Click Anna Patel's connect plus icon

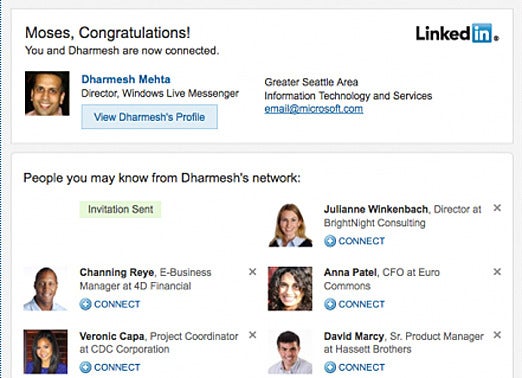point(330,304)
